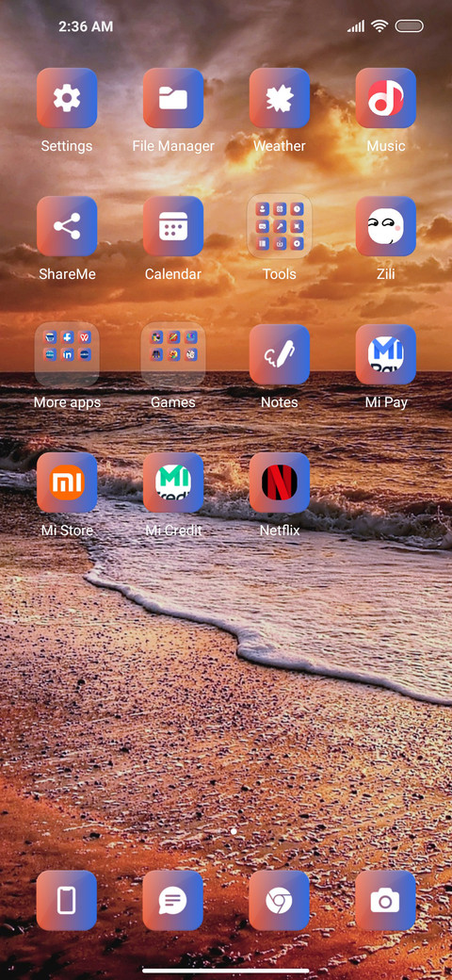Tap the "More apps" label text
The height and width of the screenshot is (980, 452).
pos(67,402)
